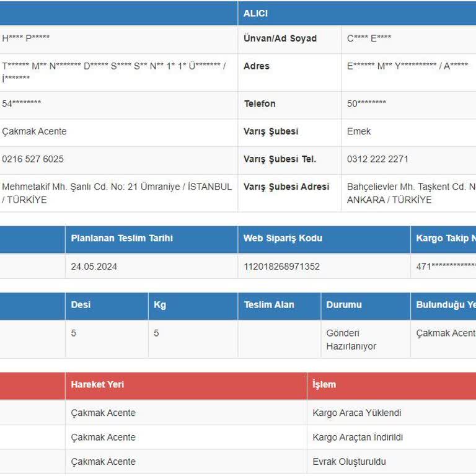Click branch phone 0216 527 6025
476x476 pixels.
click(x=33, y=159)
